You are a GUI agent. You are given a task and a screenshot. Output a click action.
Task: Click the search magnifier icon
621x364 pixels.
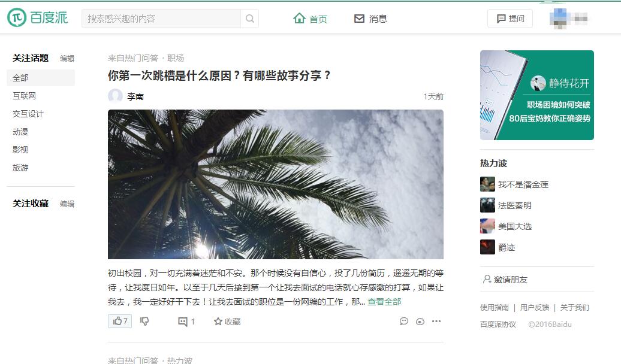[249, 19]
